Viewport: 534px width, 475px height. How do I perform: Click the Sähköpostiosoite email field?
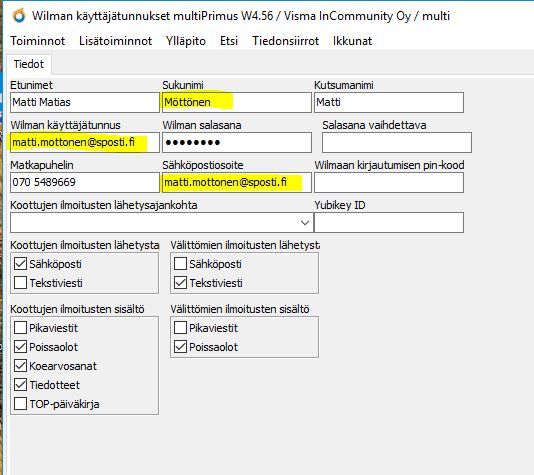point(237,182)
